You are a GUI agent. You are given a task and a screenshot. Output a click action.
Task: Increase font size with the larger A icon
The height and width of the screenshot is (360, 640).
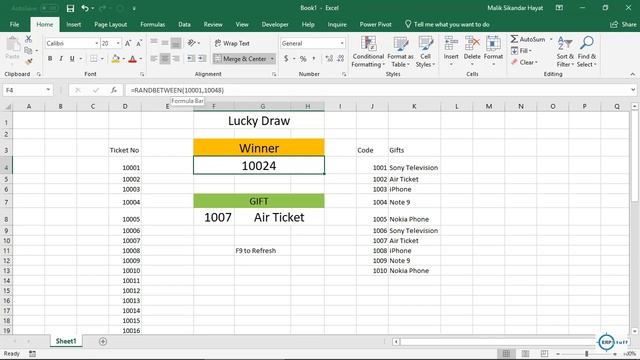(x=128, y=43)
